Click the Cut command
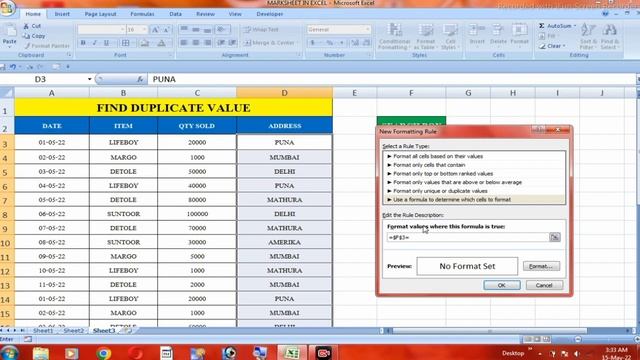 tap(32, 26)
